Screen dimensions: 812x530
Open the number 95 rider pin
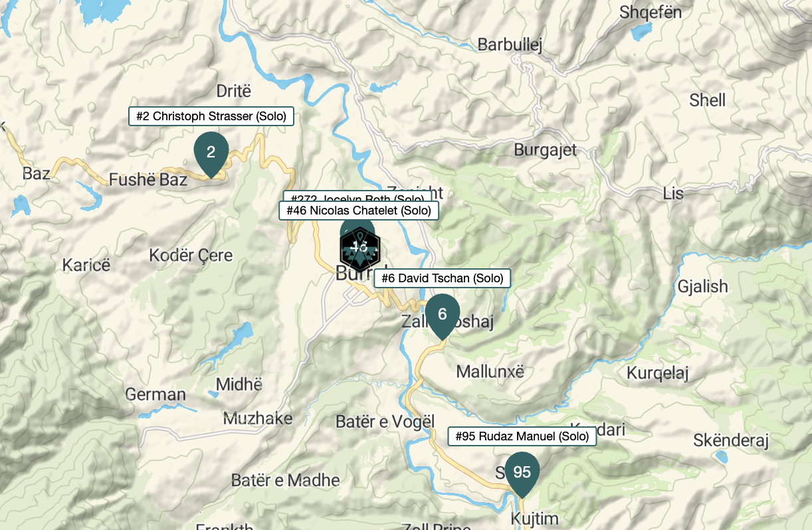tap(522, 474)
